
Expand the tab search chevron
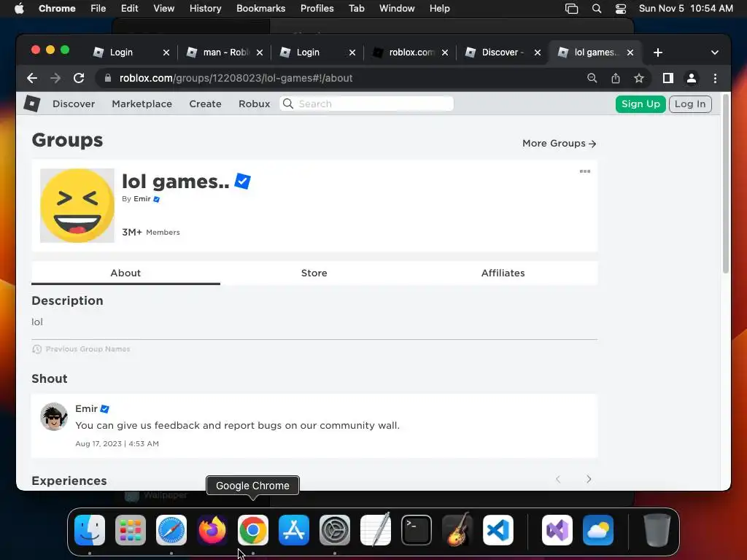715,52
